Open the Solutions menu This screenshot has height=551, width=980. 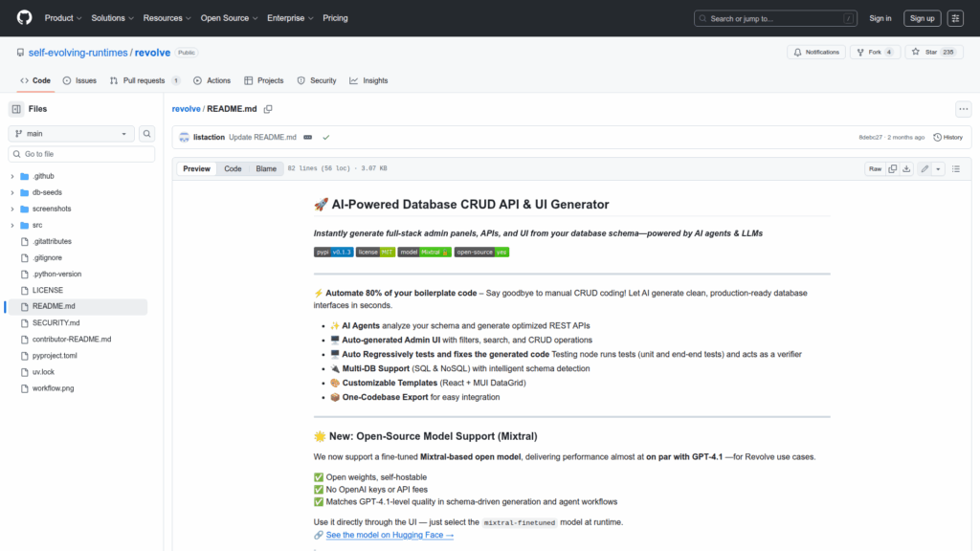point(113,18)
